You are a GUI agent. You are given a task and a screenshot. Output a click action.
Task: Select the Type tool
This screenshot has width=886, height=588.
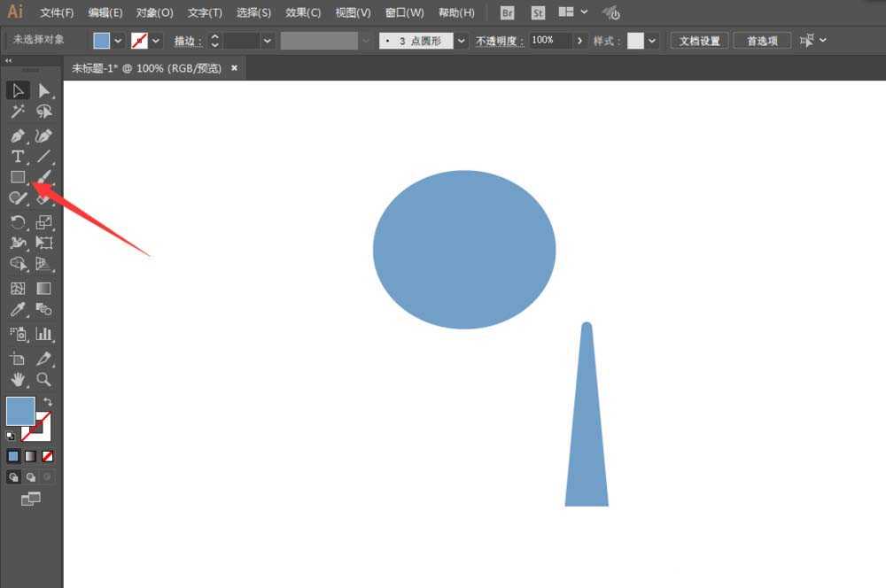[18, 157]
